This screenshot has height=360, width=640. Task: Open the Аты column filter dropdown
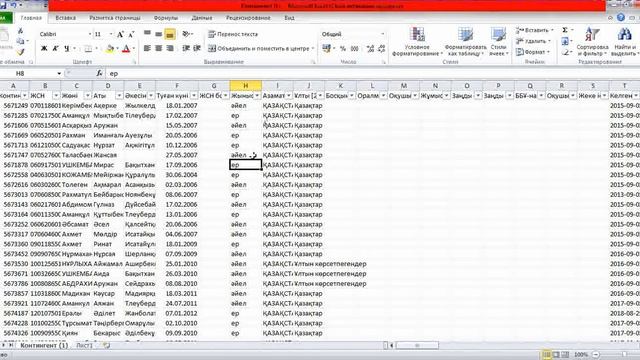[119, 96]
